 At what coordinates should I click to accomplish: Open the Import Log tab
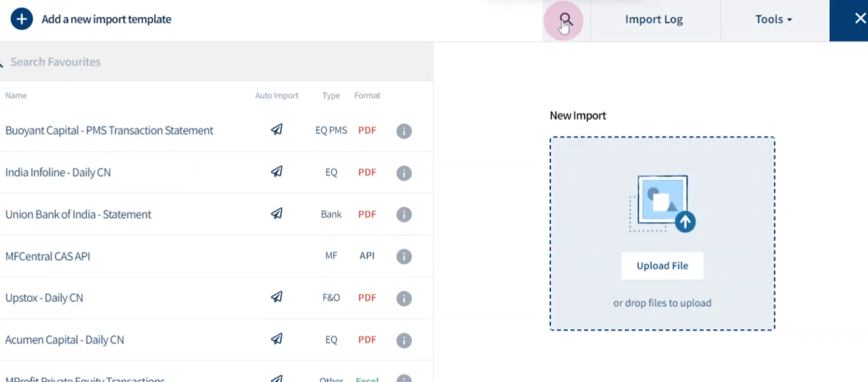tap(654, 20)
